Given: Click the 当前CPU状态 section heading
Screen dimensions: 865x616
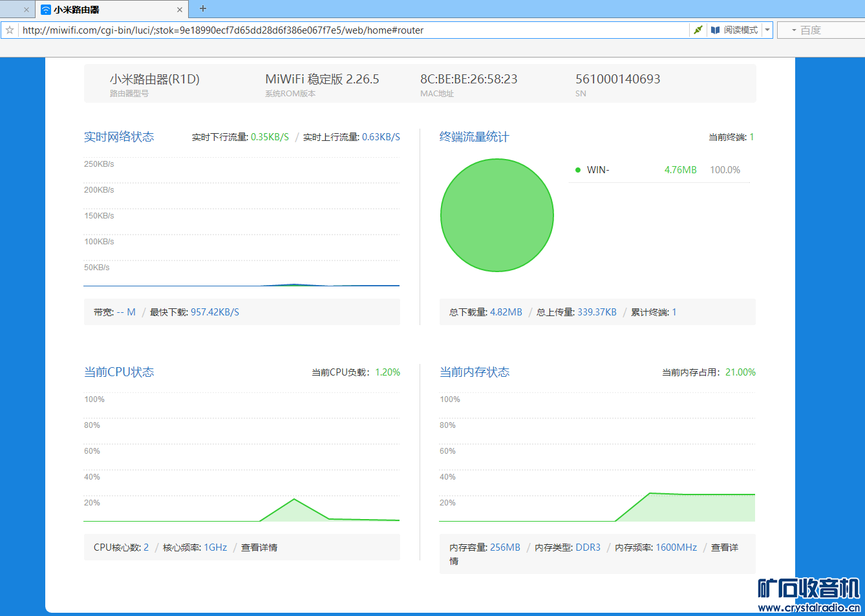Looking at the screenshot, I should (119, 372).
